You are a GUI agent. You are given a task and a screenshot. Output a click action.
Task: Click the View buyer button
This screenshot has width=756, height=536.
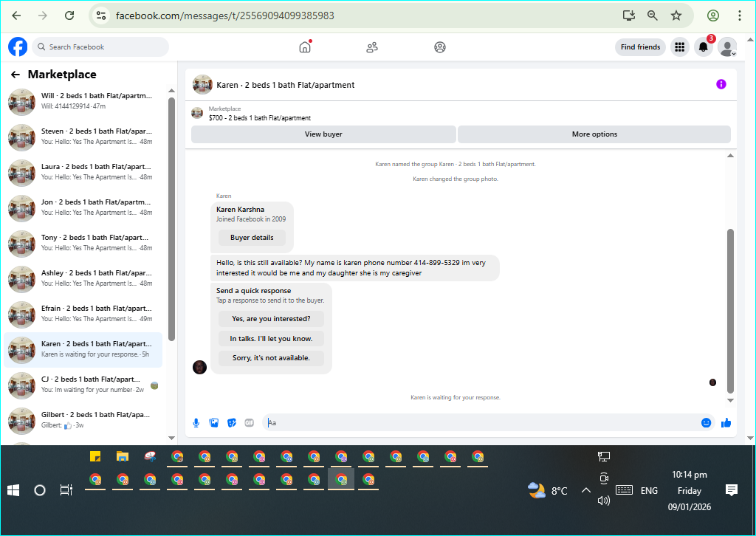[x=323, y=134]
